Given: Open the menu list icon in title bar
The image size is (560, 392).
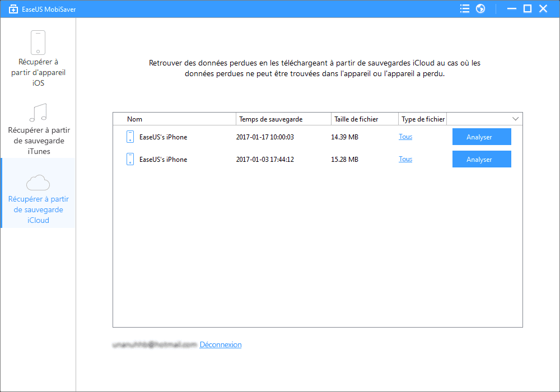Looking at the screenshot, I should 464,8.
